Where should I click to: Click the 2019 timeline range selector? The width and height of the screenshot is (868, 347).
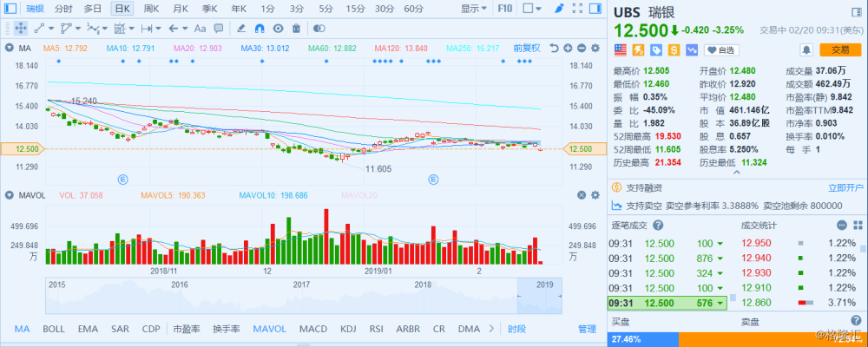(540, 298)
